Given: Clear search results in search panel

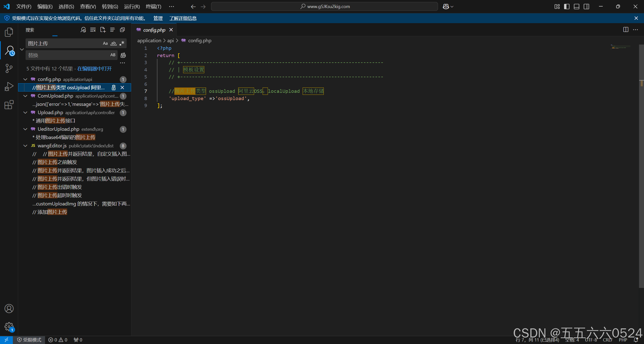Looking at the screenshot, I should coord(93,30).
